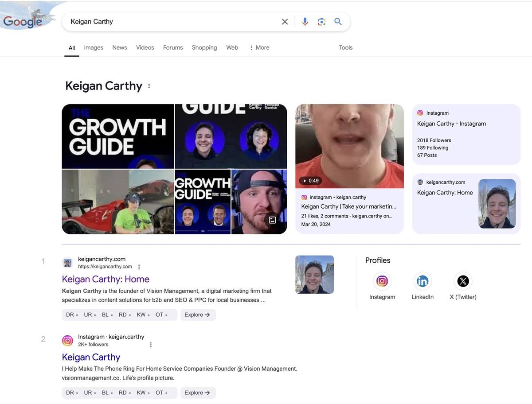The width and height of the screenshot is (532, 404).
Task: Open the knowledge panel three-dot menu beside Keigan Carthy heading
Action: pyautogui.click(x=149, y=86)
